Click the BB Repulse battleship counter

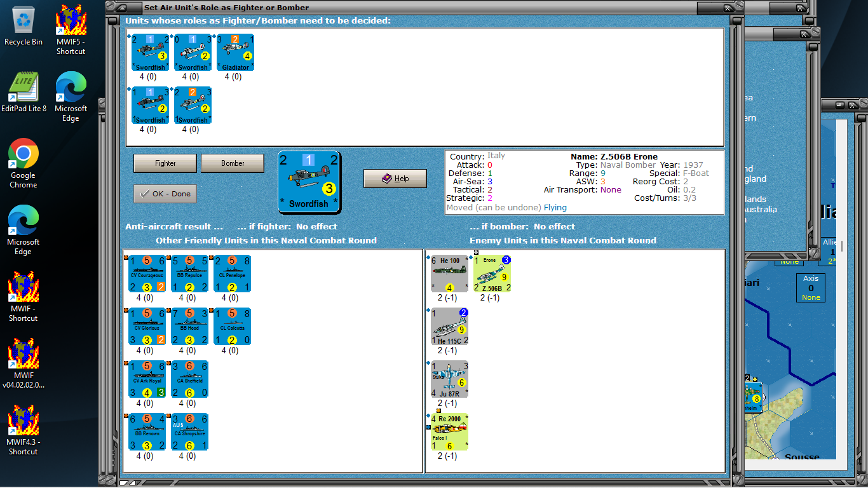189,273
